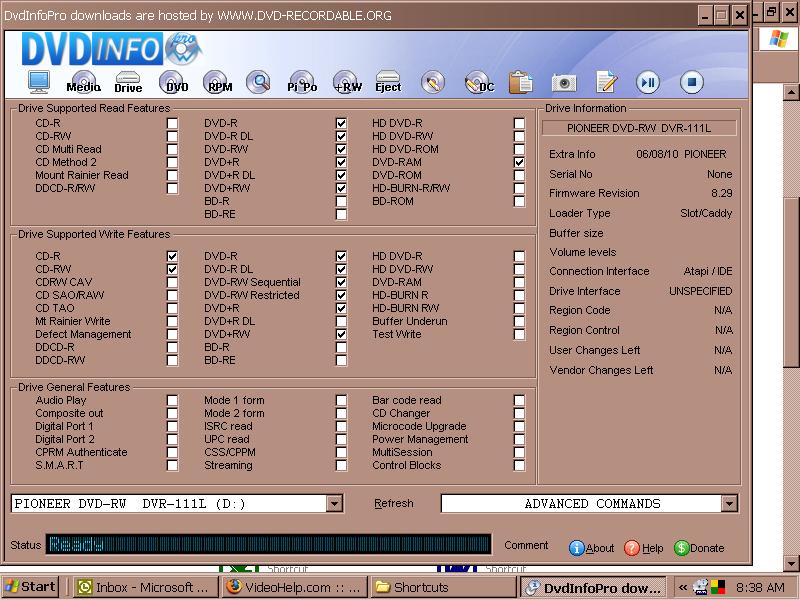Image resolution: width=800 pixels, height=600 pixels.
Task: Click the Donate dollar icon
Action: click(681, 548)
